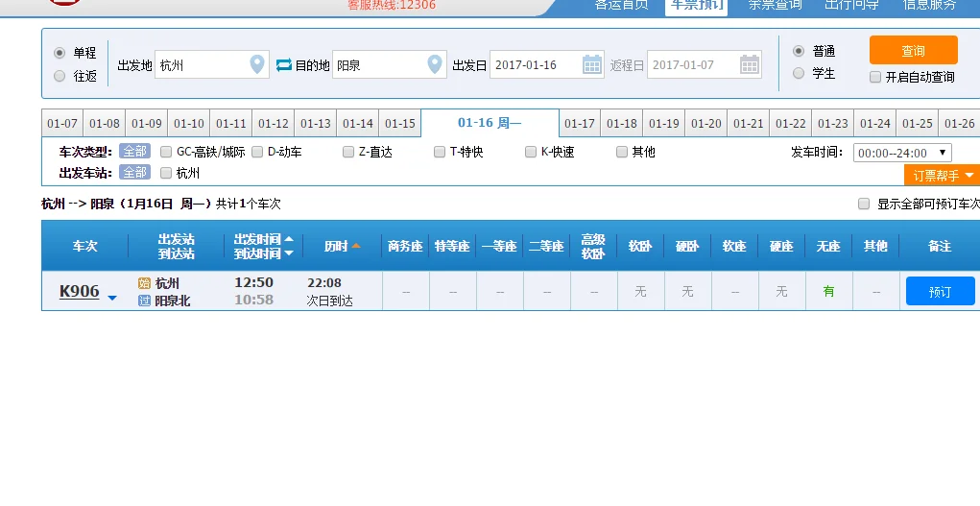Toggle 显示全部可预订车次 checkbox
The image size is (980, 506).
[864, 204]
